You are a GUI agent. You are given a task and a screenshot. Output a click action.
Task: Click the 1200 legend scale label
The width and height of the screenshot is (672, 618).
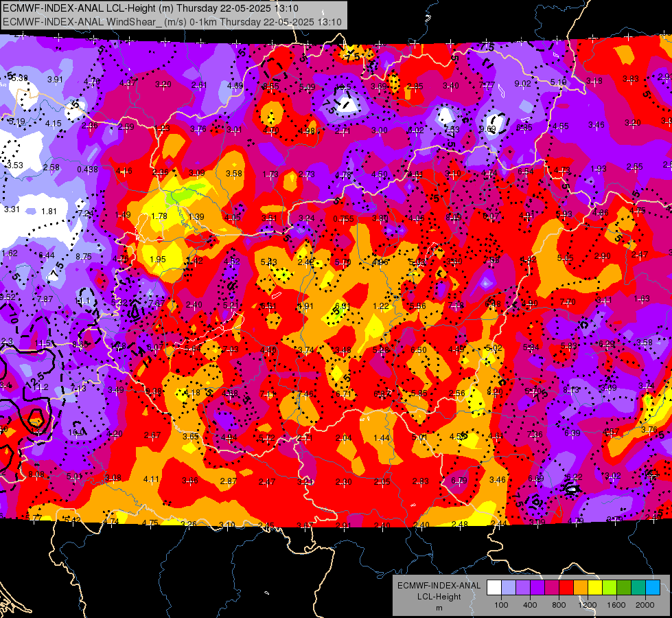587,605
